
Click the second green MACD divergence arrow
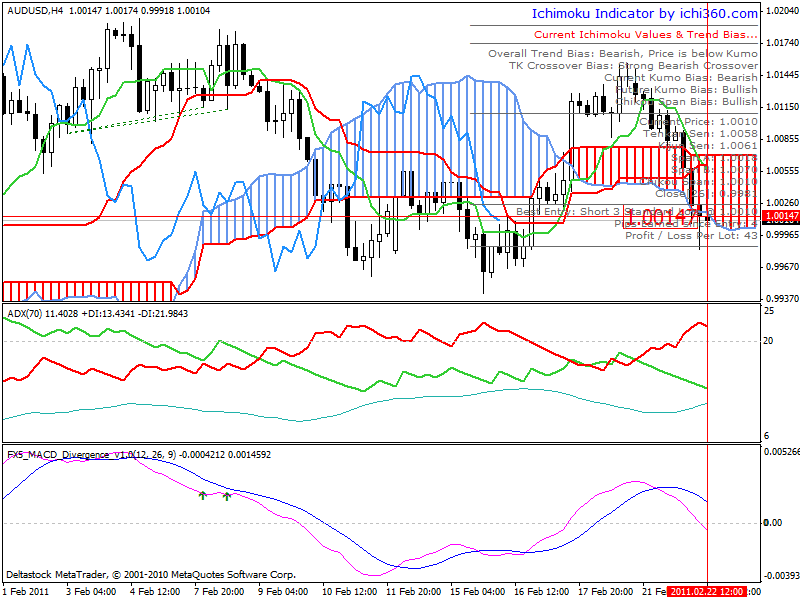[x=227, y=495]
